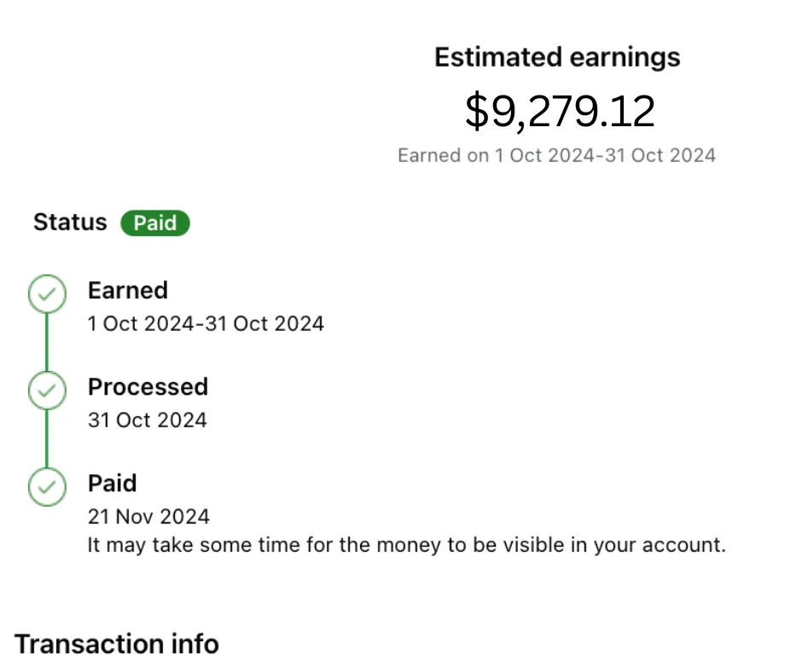Click the line connecting Processed and Paid steps
Screen dimensions: 802x672
(47, 439)
